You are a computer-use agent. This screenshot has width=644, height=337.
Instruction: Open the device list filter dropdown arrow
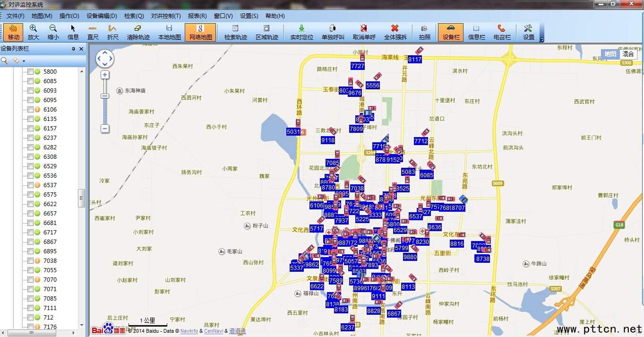point(24,61)
